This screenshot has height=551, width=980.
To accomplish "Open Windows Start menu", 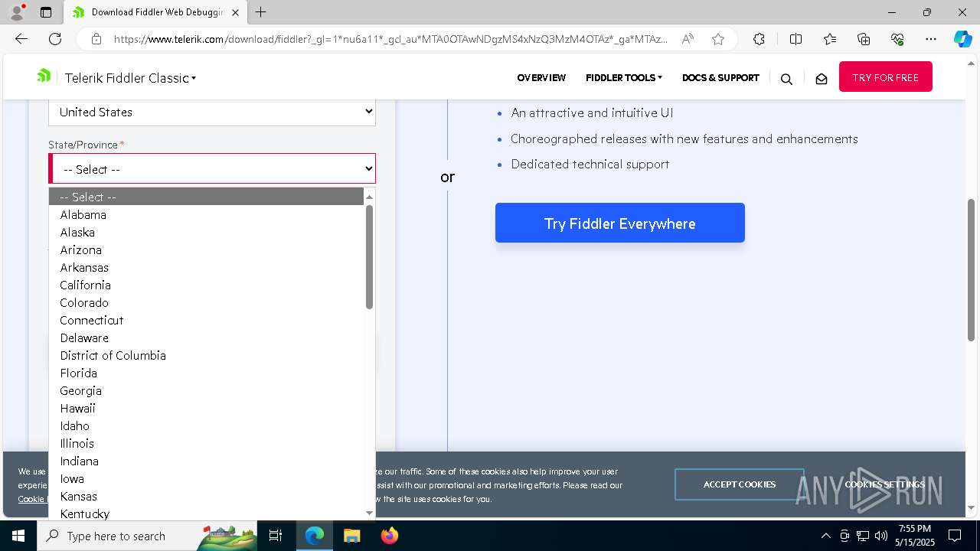I will pos(18,536).
